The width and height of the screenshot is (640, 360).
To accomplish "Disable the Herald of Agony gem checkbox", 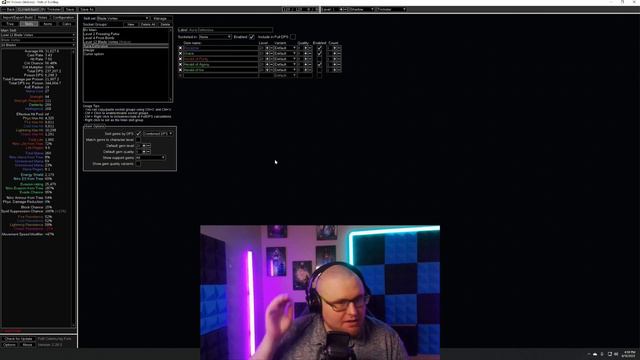I will [x=320, y=64].
